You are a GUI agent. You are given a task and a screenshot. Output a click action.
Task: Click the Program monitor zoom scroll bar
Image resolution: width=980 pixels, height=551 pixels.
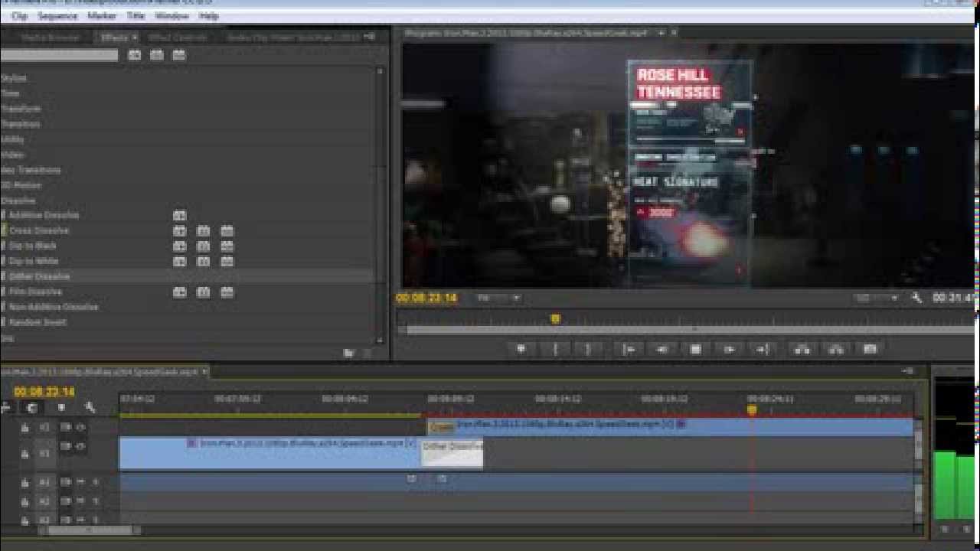689,331
